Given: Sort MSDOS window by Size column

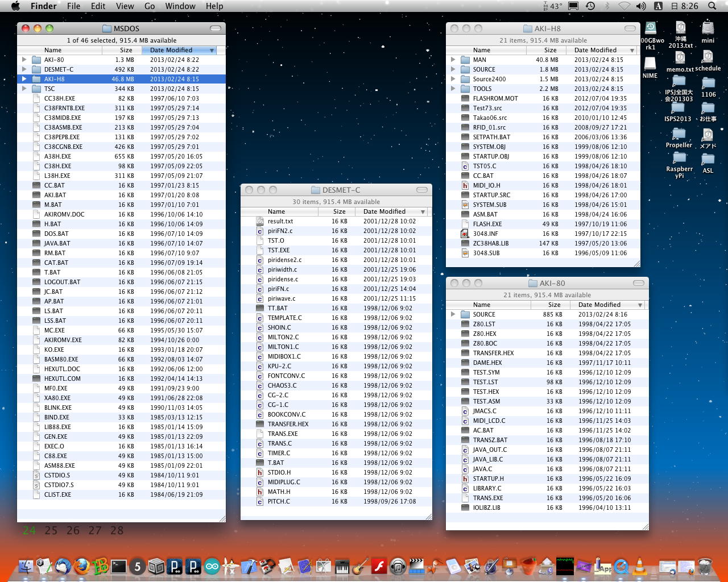Looking at the screenshot, I should (126, 50).
